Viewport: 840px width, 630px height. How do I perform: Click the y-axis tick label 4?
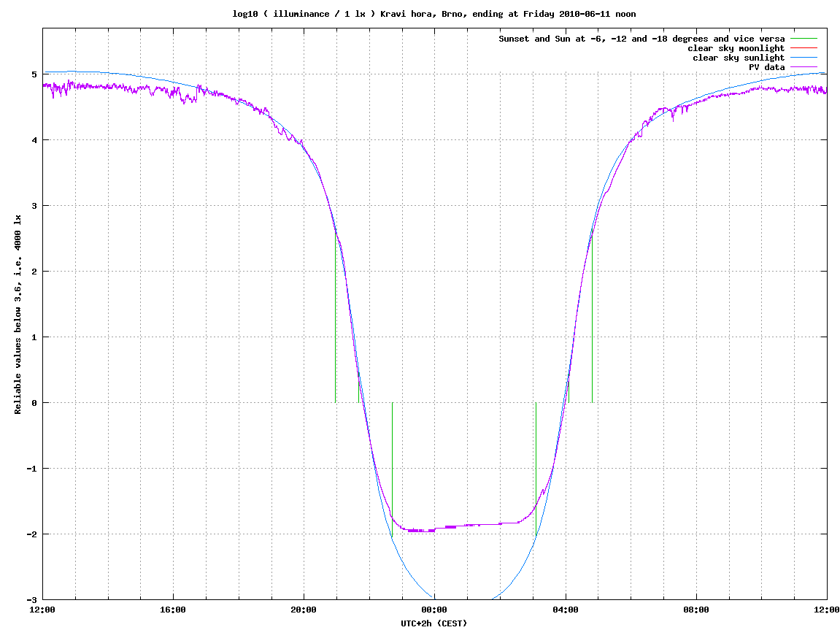pyautogui.click(x=34, y=140)
